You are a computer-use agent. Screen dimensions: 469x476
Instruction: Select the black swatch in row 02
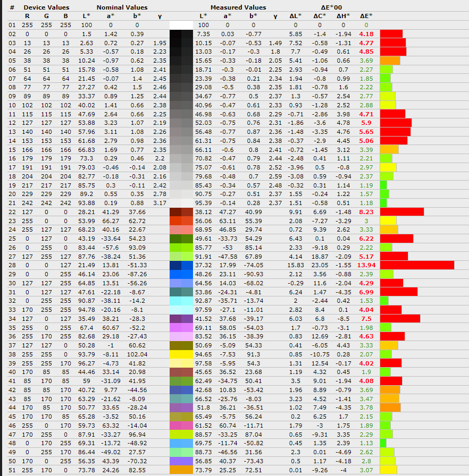click(181, 34)
